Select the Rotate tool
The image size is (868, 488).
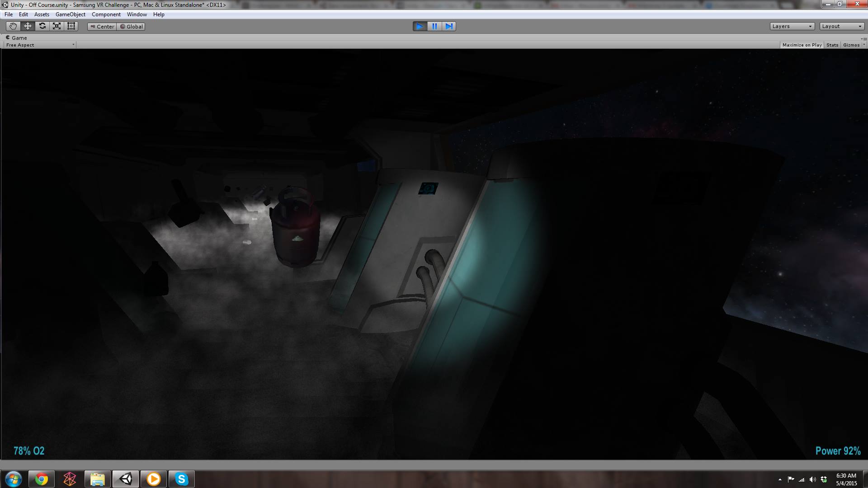[x=42, y=26]
